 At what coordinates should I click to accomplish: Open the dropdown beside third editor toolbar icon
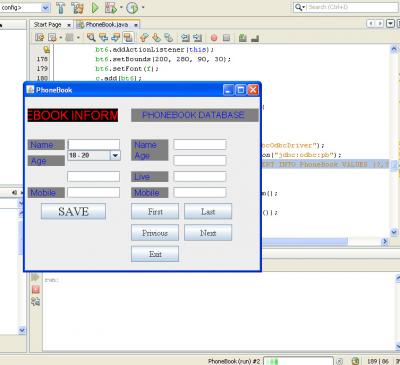(78, 38)
